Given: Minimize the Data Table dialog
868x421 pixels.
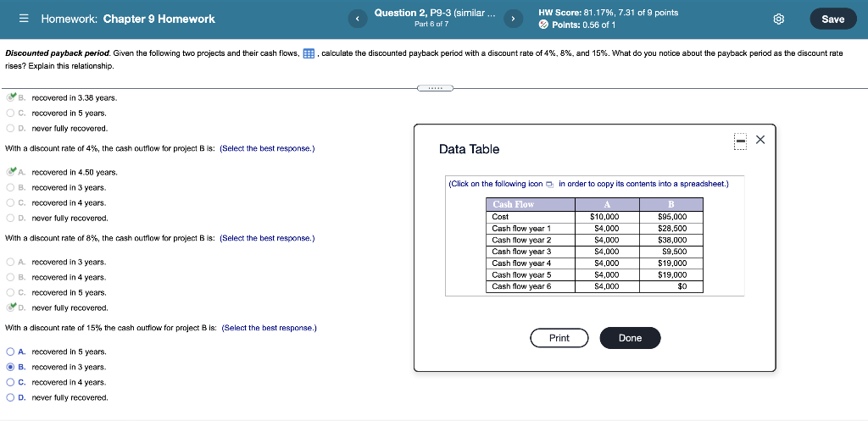Looking at the screenshot, I should (741, 141).
